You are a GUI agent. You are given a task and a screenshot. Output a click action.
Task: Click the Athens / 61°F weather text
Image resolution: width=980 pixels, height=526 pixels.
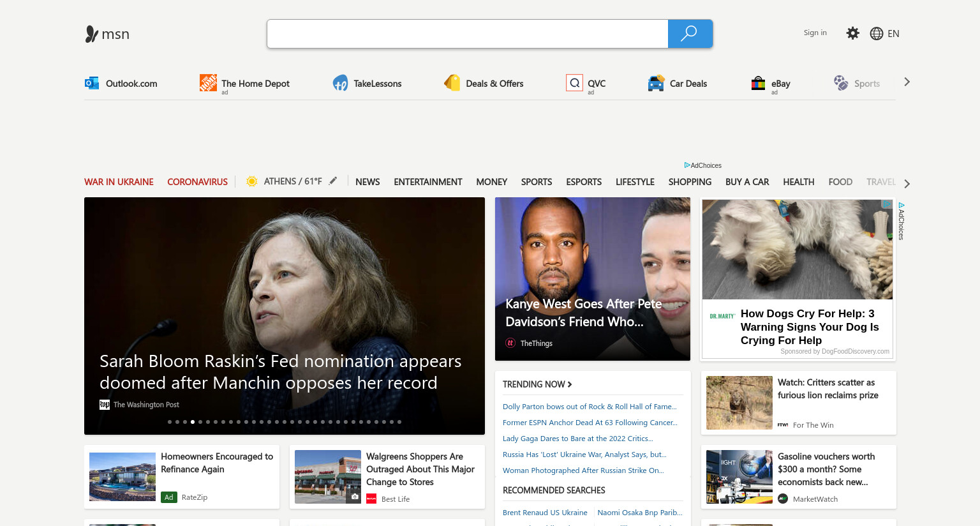coord(293,181)
